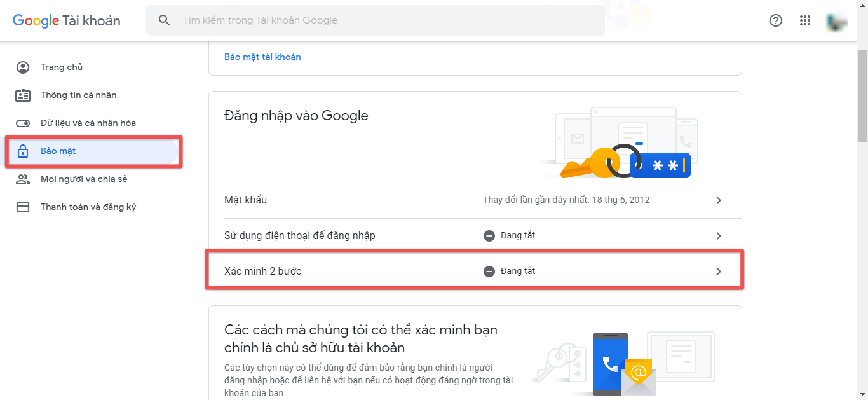Click the Google Tài khoản logo
This screenshot has width=868, height=400.
(66, 20)
